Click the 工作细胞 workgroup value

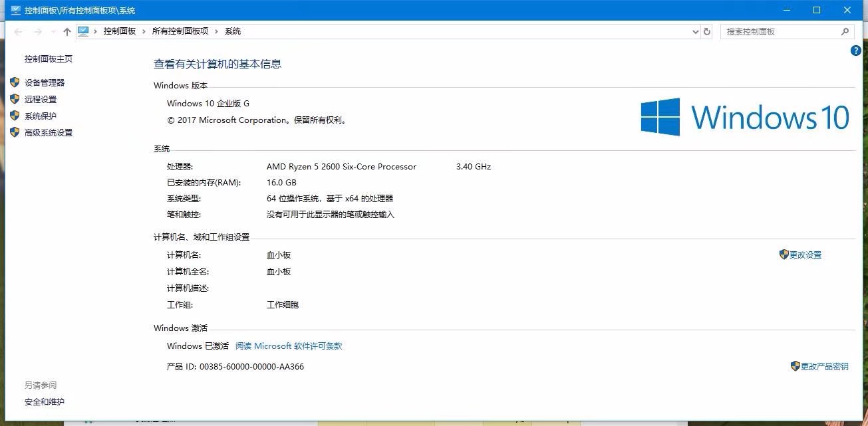[x=283, y=305]
